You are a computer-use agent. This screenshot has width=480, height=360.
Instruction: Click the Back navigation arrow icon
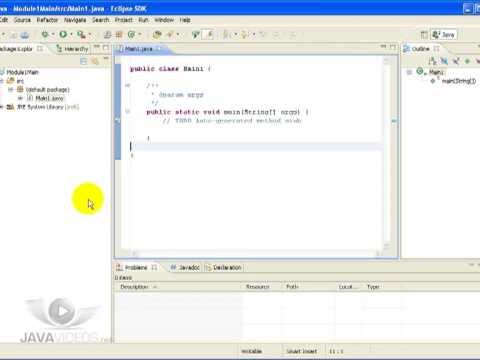[276, 34]
